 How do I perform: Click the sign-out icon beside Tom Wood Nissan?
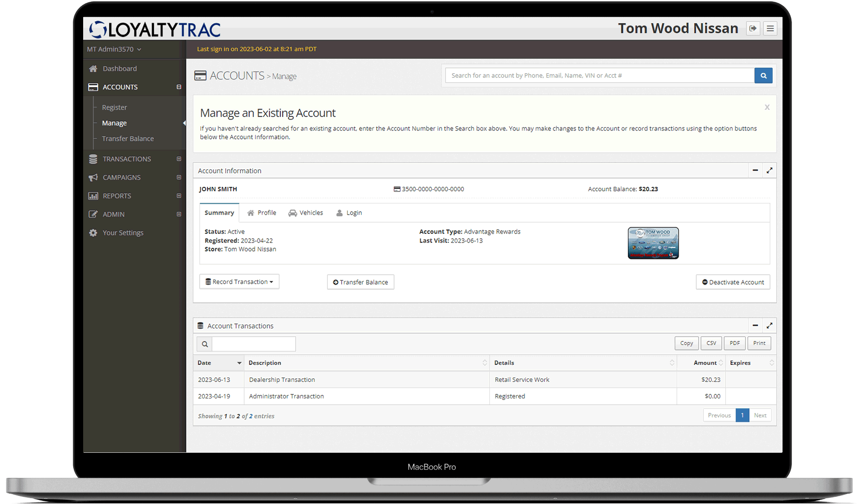pyautogui.click(x=753, y=28)
